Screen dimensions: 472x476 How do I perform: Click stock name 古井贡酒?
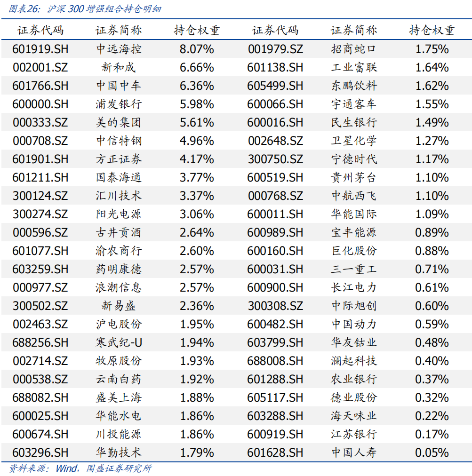119,232
